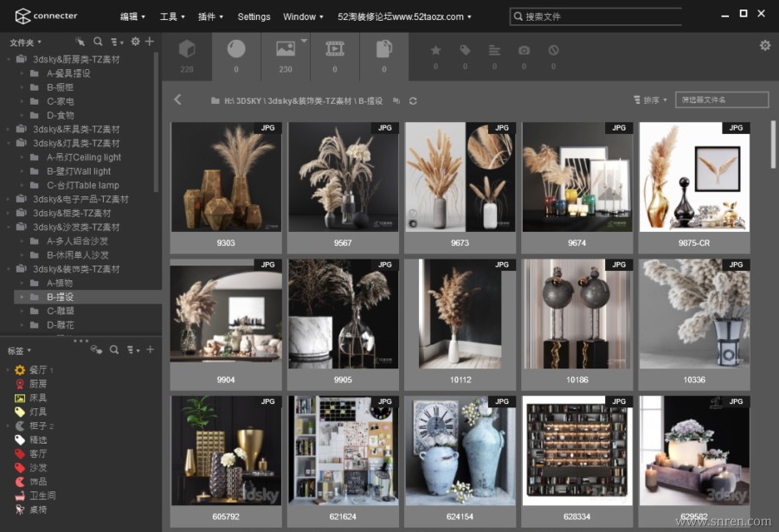Toggle the camera preview filter
Screen dimensions: 779x532
coord(524,51)
